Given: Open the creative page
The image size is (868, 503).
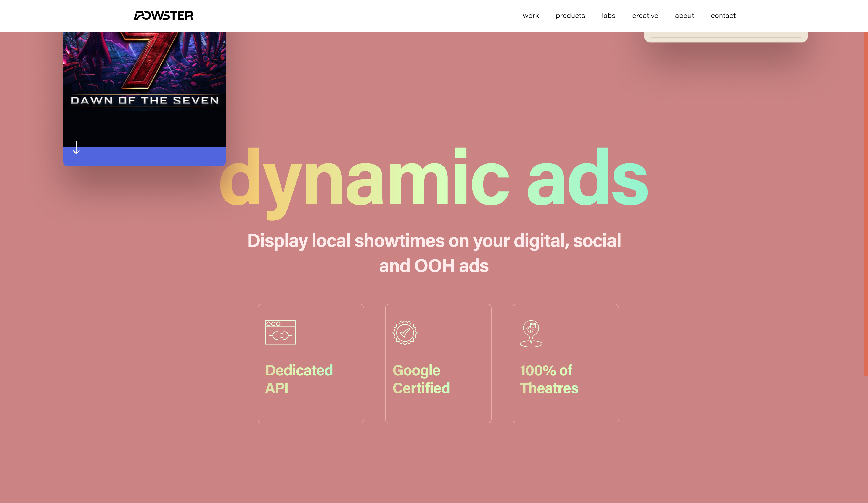Looking at the screenshot, I should 645,16.
